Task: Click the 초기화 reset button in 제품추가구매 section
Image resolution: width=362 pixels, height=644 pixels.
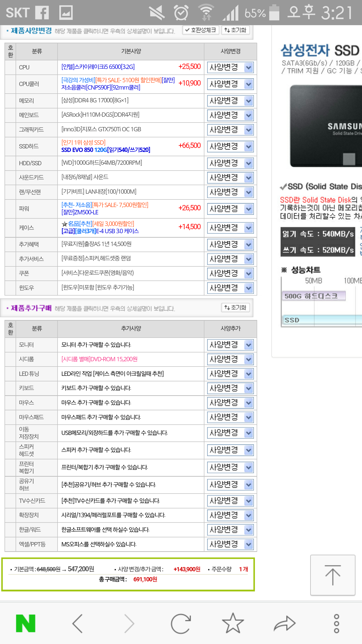Action: tap(236, 307)
